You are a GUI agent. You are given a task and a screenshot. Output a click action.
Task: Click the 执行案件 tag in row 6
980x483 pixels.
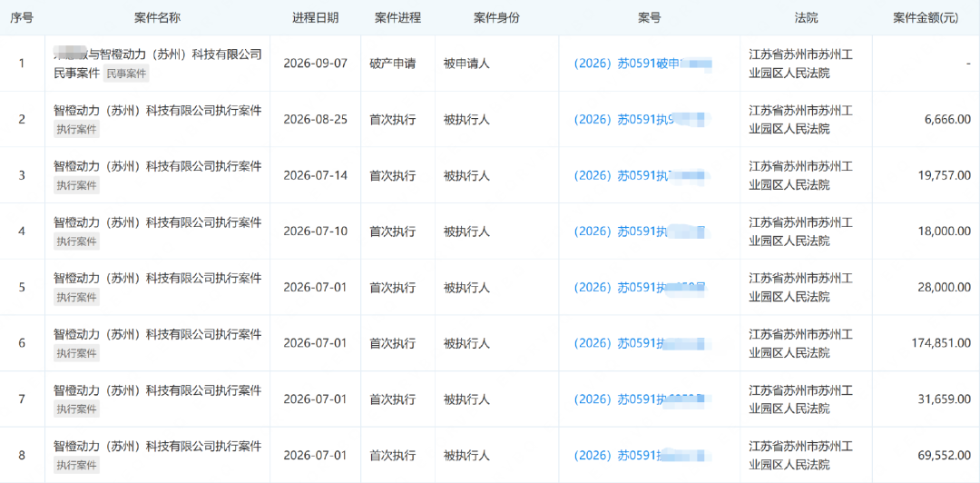coord(77,353)
